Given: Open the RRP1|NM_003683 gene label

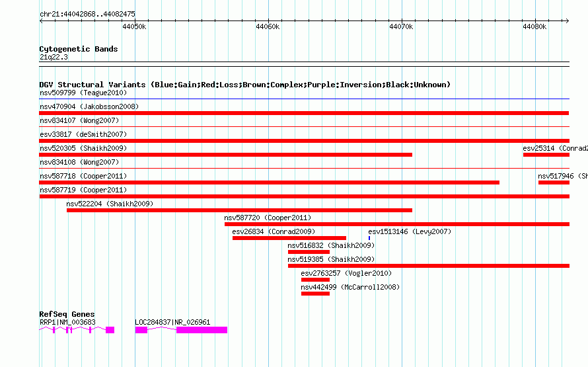Looking at the screenshot, I should (x=67, y=322).
